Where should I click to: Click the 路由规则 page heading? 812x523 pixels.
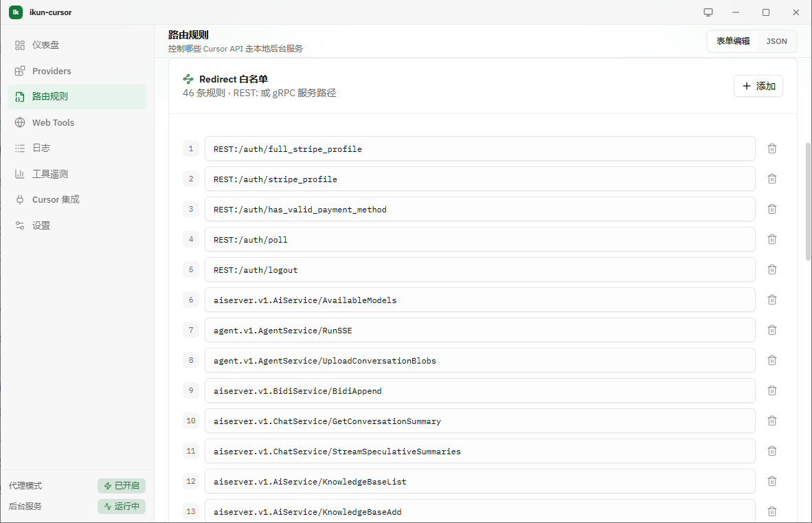[x=188, y=34]
